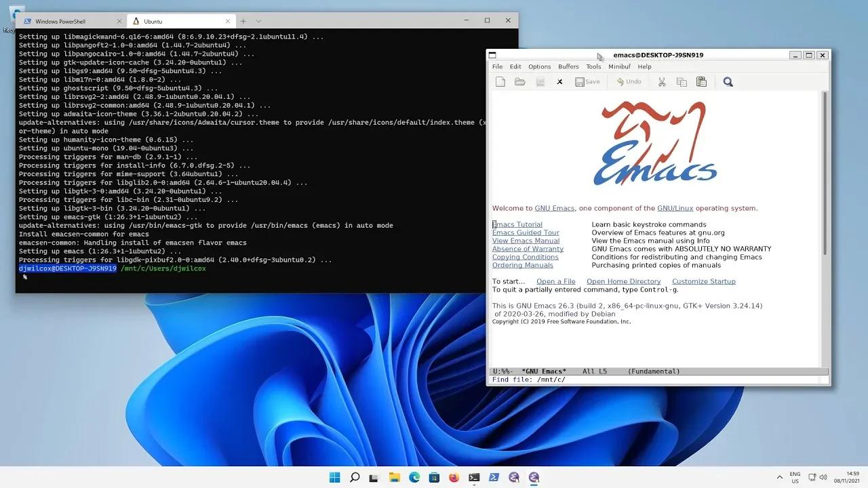Image resolution: width=868 pixels, height=488 pixels.
Task: Create a new file in Emacs toolbar
Action: [x=500, y=81]
